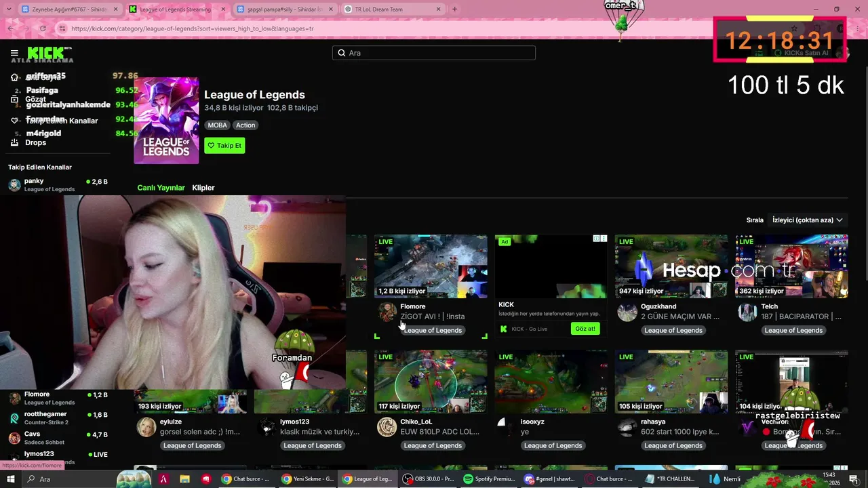Open the Oguzkhand channel name link

658,306
